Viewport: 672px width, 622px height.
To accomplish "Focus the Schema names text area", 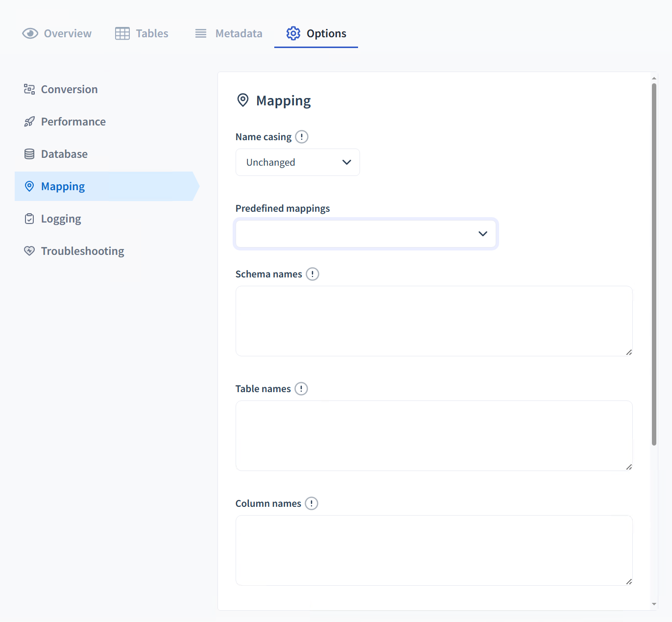I will (433, 321).
